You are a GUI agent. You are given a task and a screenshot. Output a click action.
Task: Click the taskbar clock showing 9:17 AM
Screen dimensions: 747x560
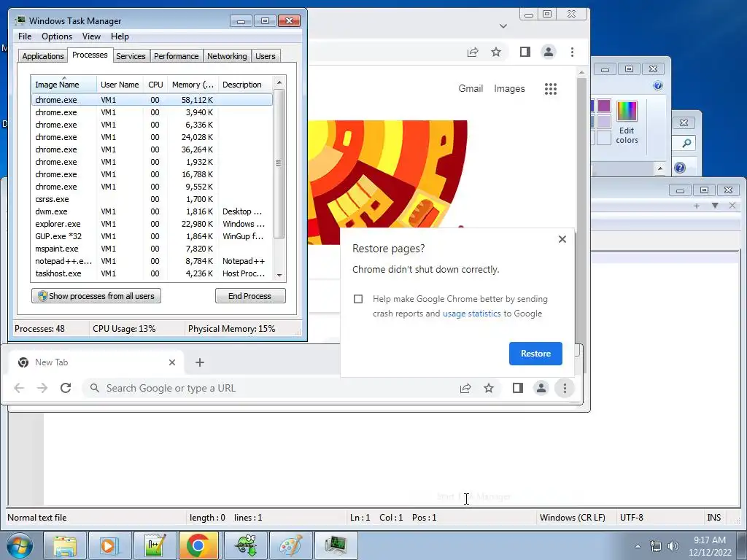710,546
